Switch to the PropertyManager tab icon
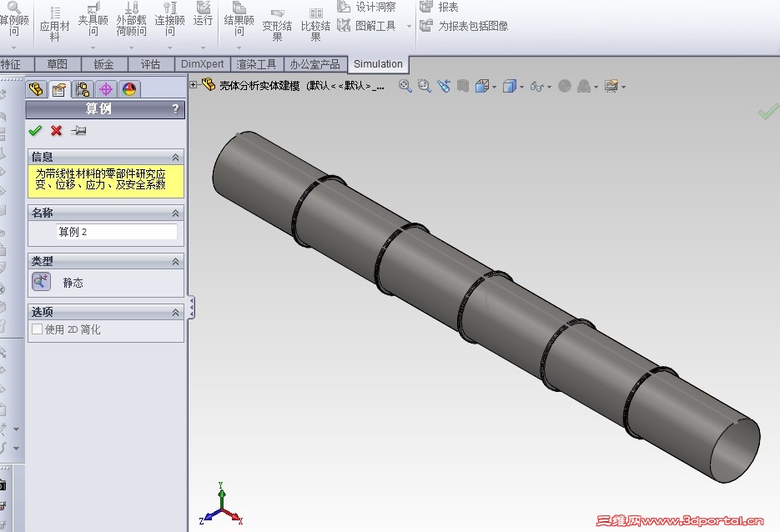 [x=59, y=89]
